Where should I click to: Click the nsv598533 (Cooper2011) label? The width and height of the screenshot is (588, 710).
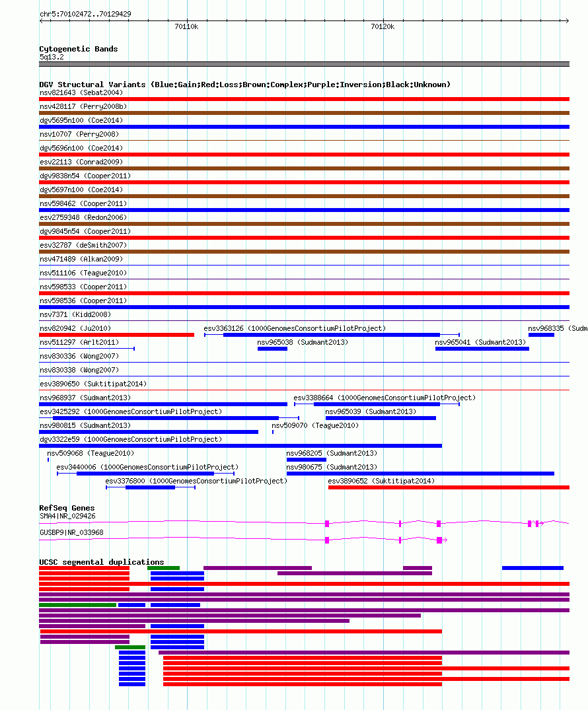[x=83, y=287]
